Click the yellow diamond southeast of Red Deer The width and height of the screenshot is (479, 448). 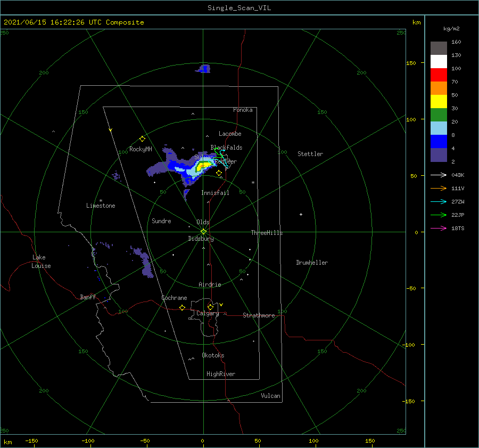(x=219, y=173)
